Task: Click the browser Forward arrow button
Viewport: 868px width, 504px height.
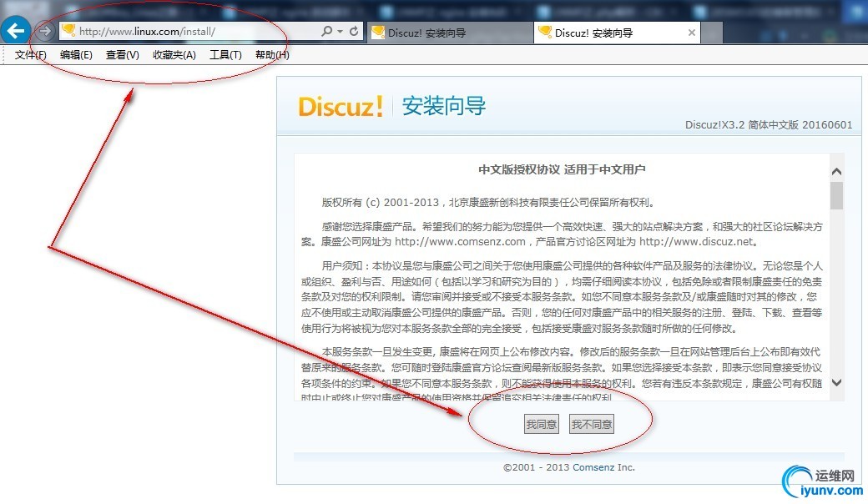Action: [45, 31]
